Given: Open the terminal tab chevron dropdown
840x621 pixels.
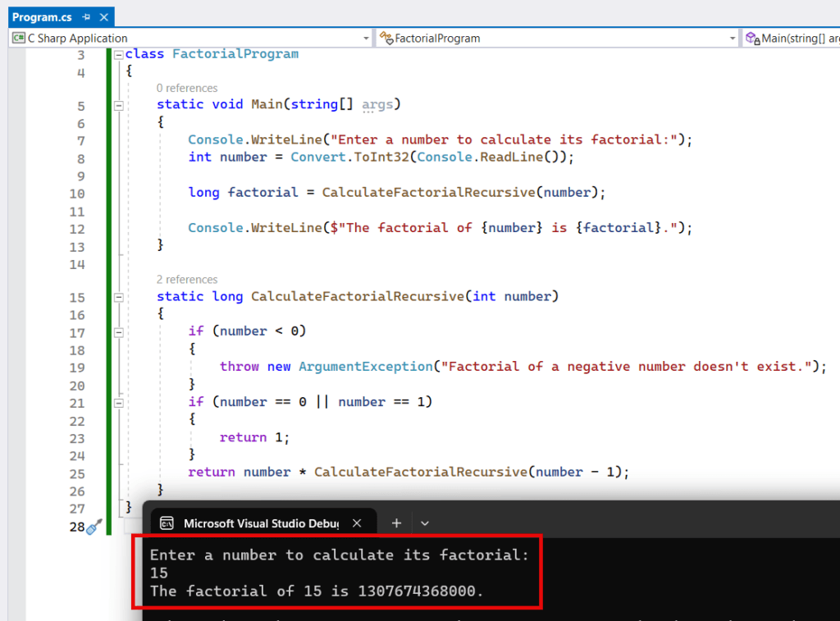Looking at the screenshot, I should pos(425,523).
